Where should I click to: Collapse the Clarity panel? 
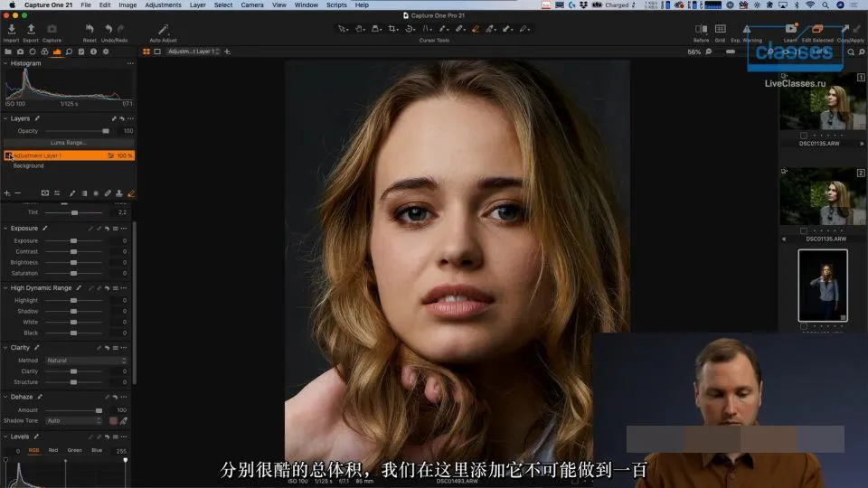[x=5, y=347]
